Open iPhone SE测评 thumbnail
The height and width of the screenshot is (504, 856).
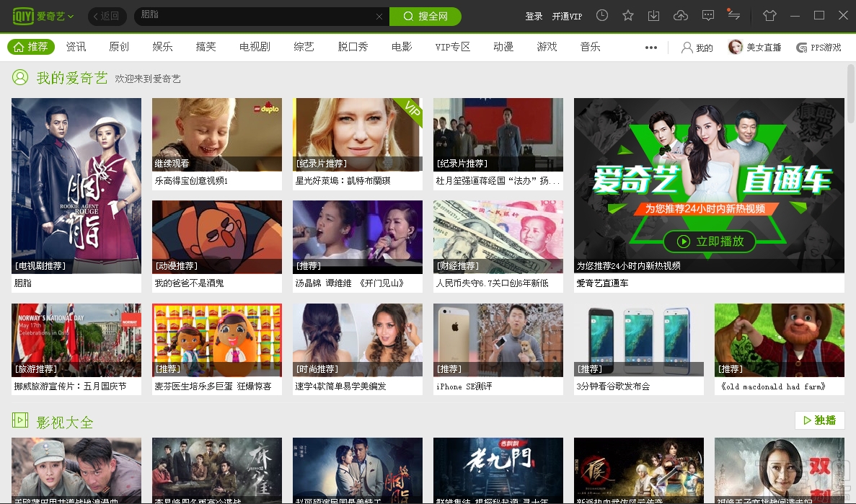pyautogui.click(x=498, y=340)
